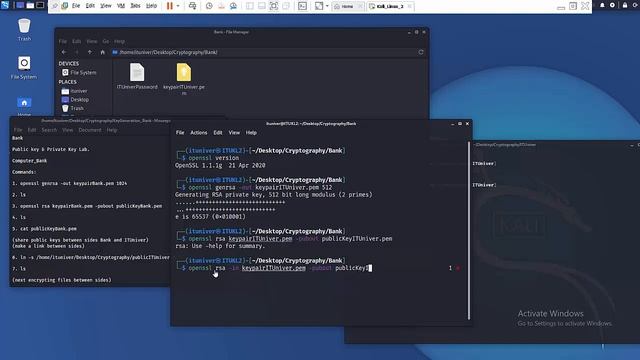This screenshot has width=640, height=360.
Task: Go back in File Manager
Action: [x=64, y=52]
